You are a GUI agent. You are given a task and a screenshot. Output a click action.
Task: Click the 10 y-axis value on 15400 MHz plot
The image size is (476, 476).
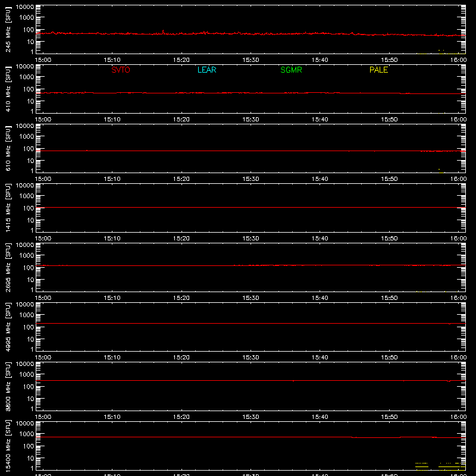(x=30, y=458)
